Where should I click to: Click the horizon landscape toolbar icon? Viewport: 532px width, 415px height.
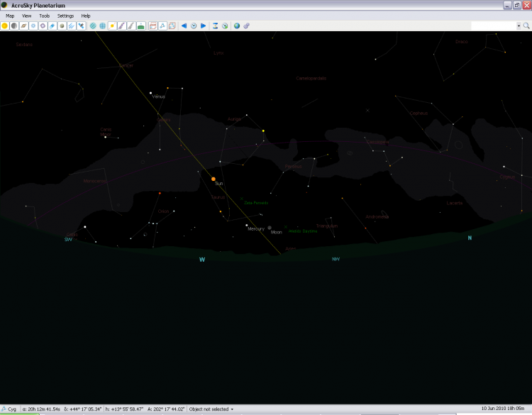point(141,26)
